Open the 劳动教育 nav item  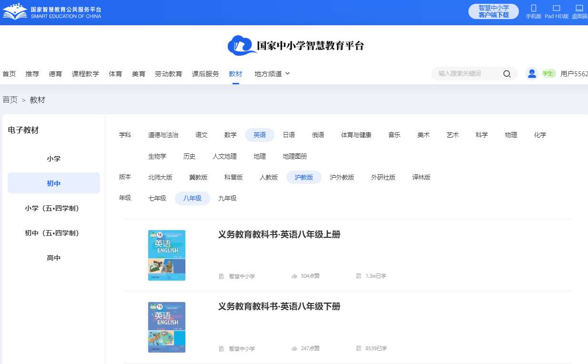pyautogui.click(x=168, y=74)
